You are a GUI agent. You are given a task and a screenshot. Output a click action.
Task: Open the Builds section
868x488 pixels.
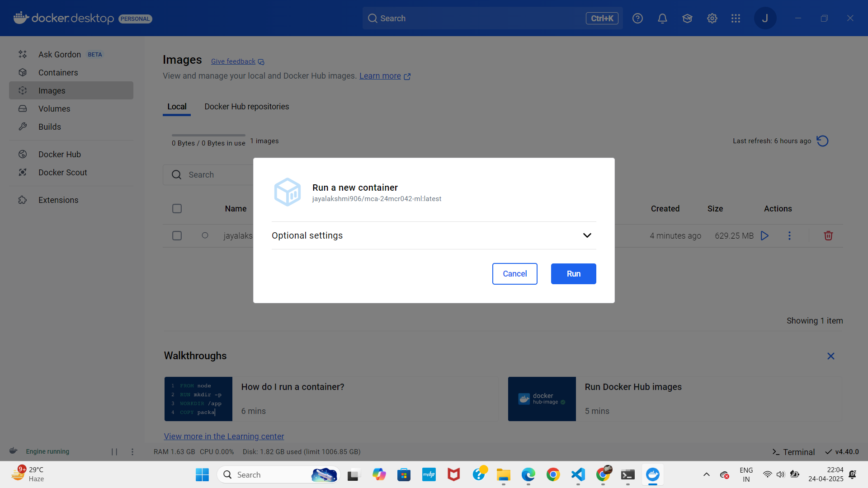tap(71, 127)
